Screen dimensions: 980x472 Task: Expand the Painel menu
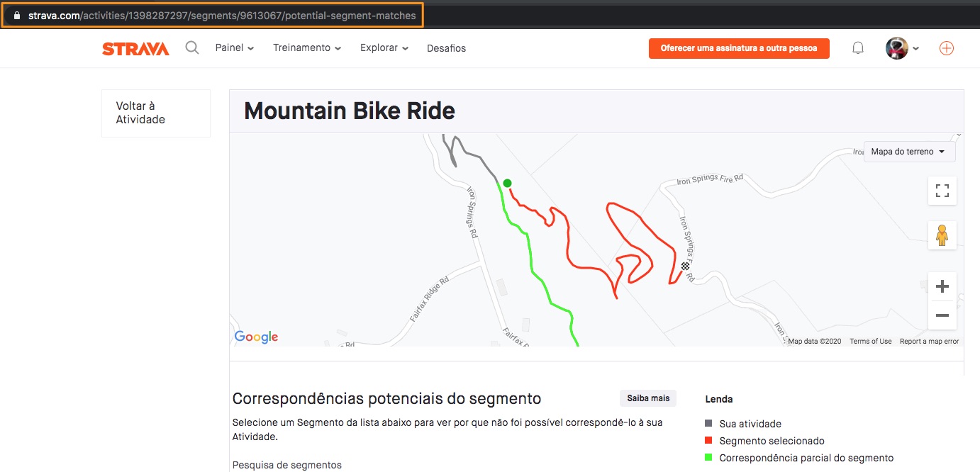pos(235,48)
